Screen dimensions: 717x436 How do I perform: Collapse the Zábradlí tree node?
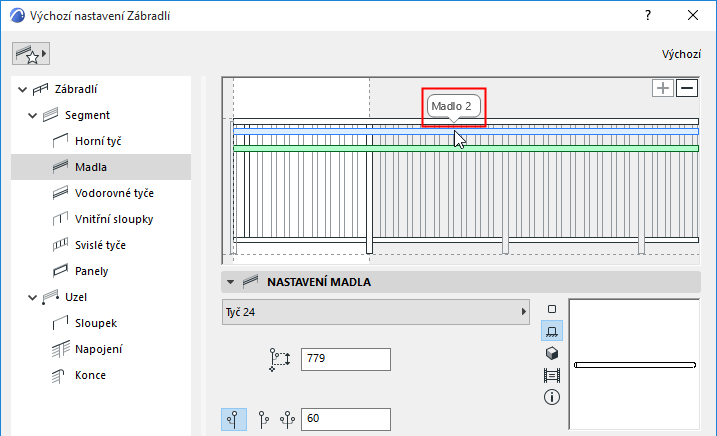(22, 90)
